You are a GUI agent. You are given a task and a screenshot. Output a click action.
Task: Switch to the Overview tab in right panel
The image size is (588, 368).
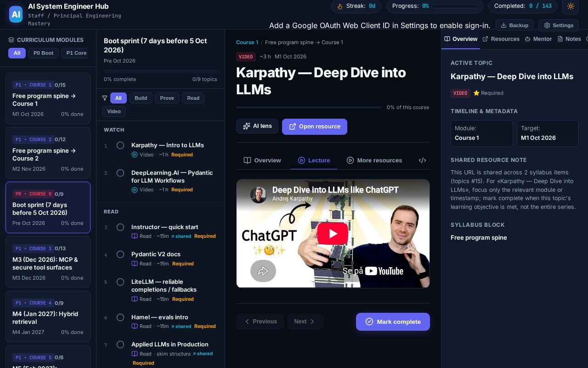(461, 39)
